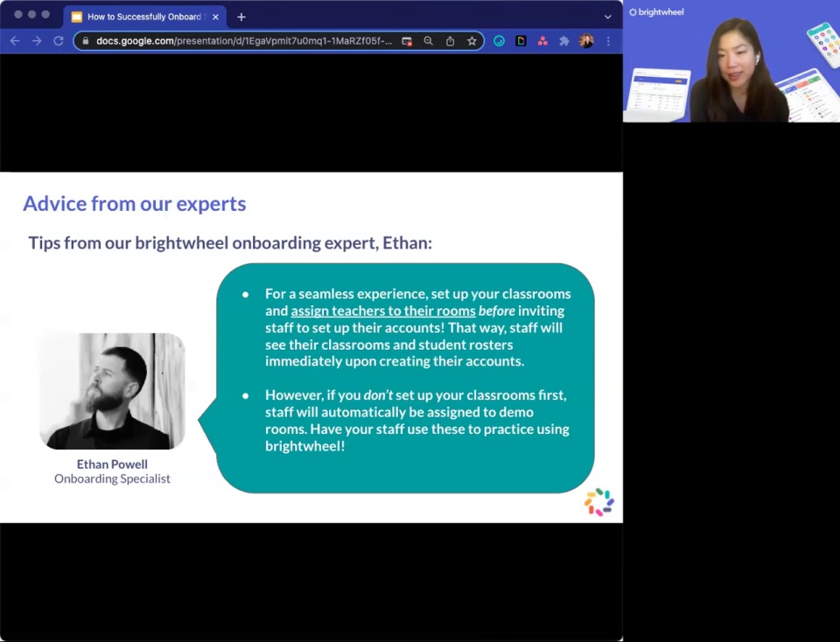
Task: Share this page using the share icon
Action: [450, 41]
